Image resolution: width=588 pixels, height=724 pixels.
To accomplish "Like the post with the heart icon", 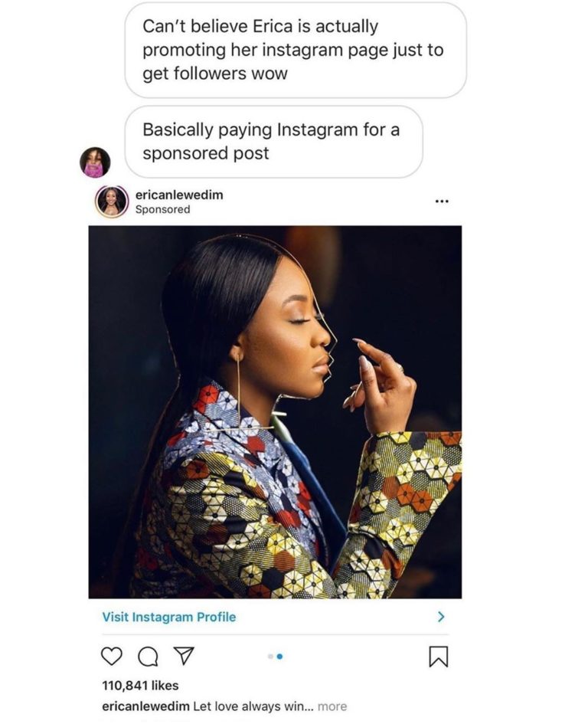I will (x=112, y=656).
